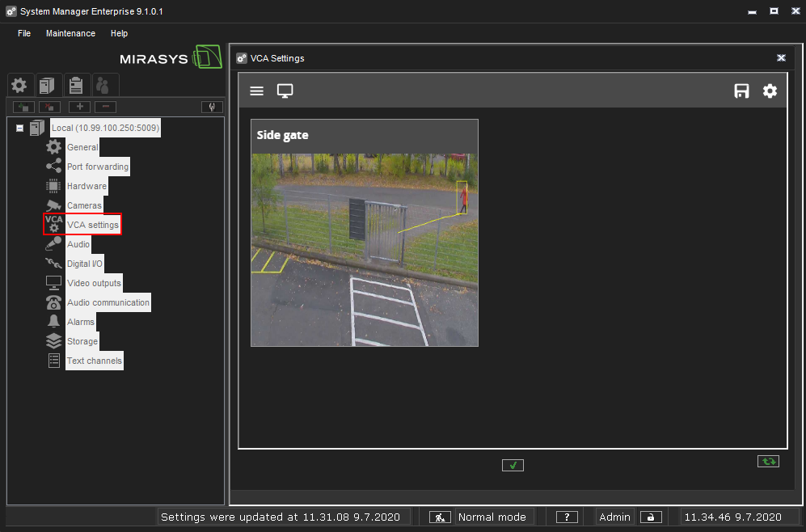Toggle the green checkmark below the camera view

(513, 465)
